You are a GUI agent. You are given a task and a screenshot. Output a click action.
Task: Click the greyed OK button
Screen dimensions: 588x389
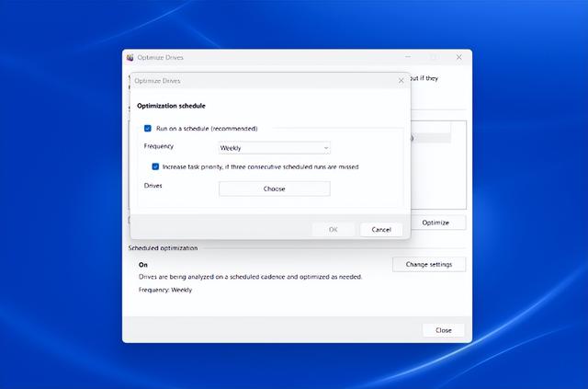(x=333, y=229)
